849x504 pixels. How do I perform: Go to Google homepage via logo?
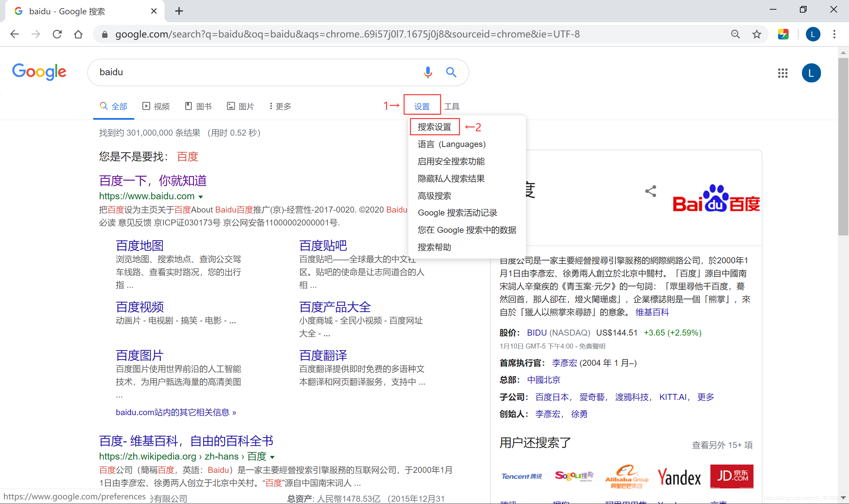39,72
